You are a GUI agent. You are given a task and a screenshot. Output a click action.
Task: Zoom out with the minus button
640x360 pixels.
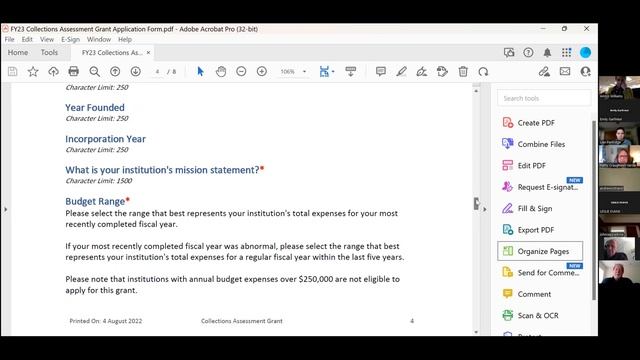point(241,71)
